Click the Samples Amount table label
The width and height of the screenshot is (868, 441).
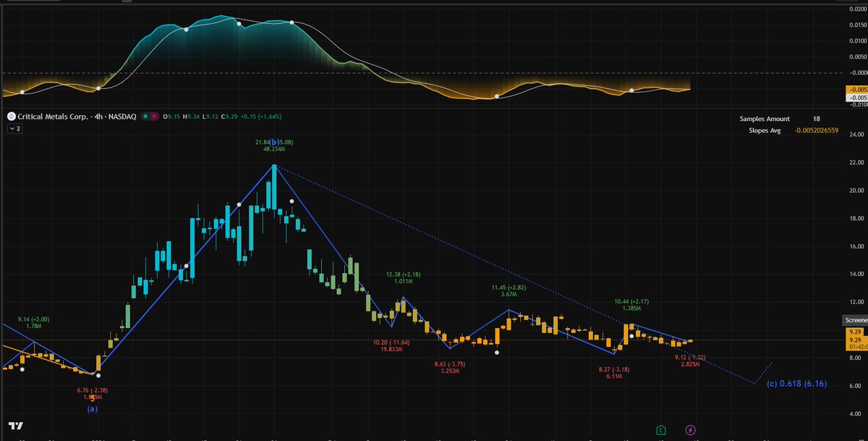(765, 119)
